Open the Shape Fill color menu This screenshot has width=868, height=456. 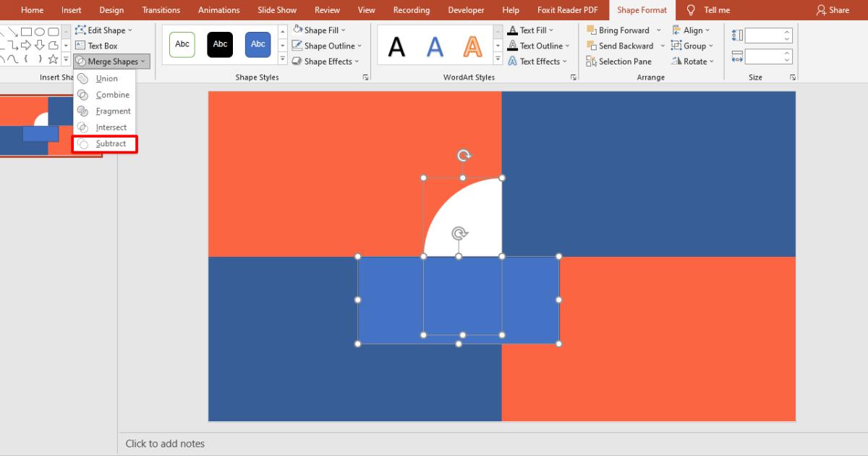[318, 30]
